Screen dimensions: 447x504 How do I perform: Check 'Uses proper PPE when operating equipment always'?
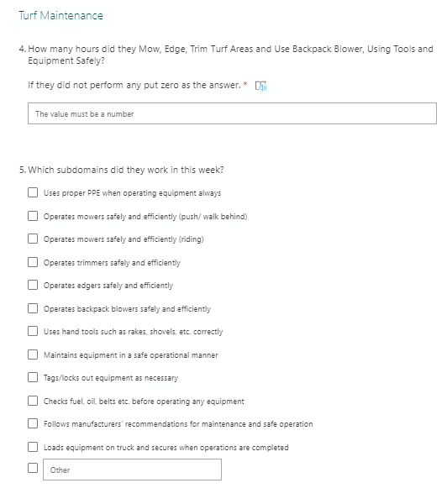33,192
